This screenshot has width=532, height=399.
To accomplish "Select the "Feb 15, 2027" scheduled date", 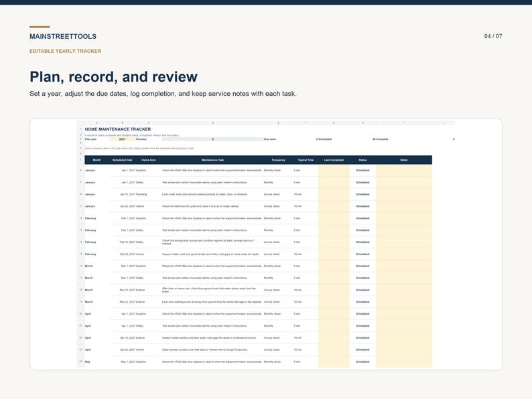I will click(127, 242).
